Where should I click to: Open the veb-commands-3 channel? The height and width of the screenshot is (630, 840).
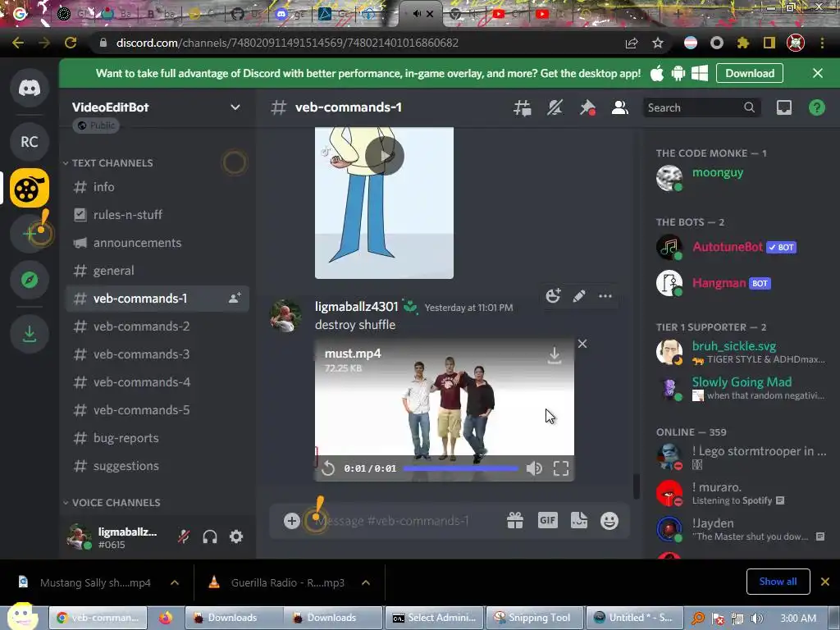point(157,354)
